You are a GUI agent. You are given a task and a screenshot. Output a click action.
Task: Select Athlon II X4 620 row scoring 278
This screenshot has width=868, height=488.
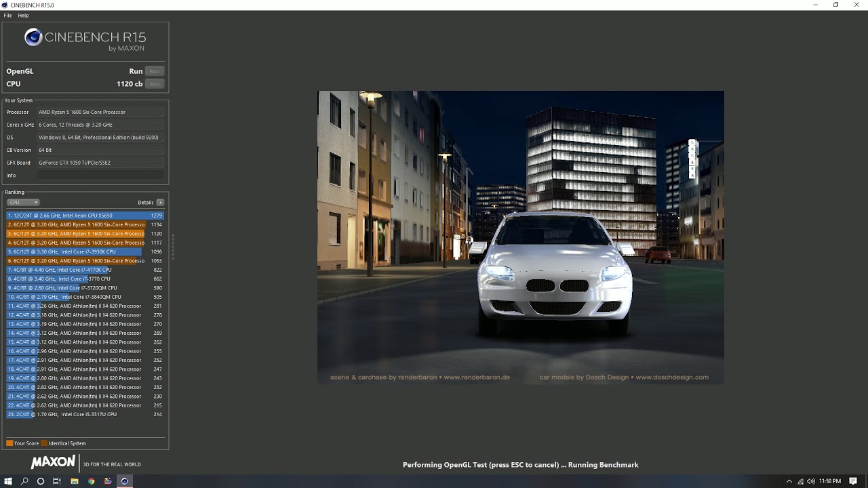click(x=85, y=315)
